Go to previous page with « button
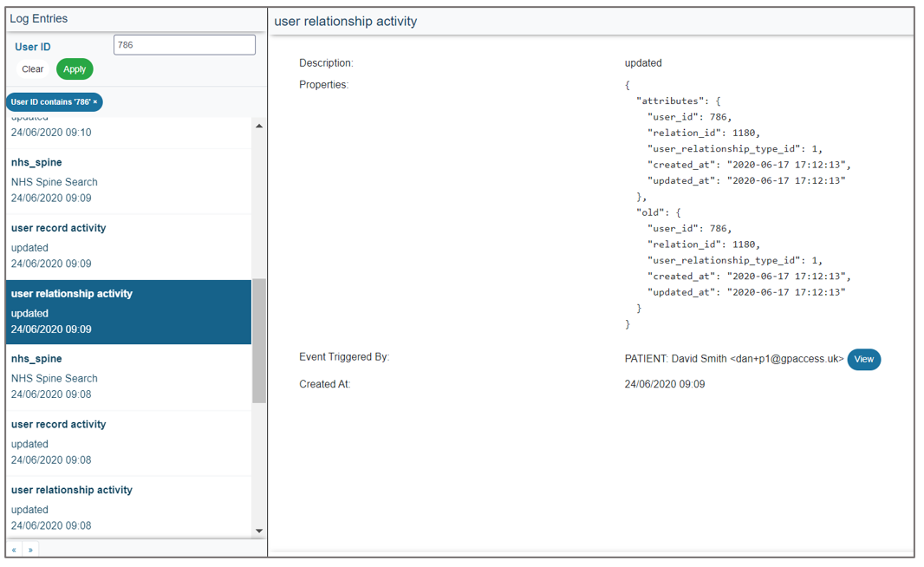This screenshot has width=924, height=567. pos(14,550)
